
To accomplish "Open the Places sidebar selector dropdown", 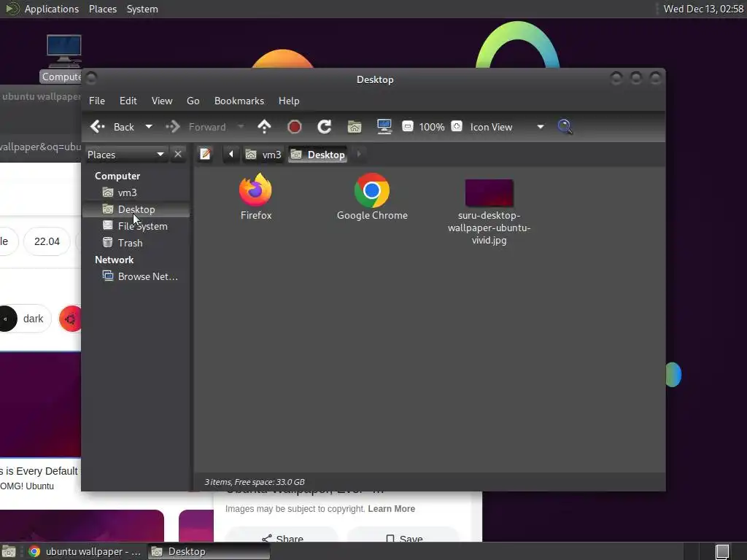I will (x=125, y=155).
